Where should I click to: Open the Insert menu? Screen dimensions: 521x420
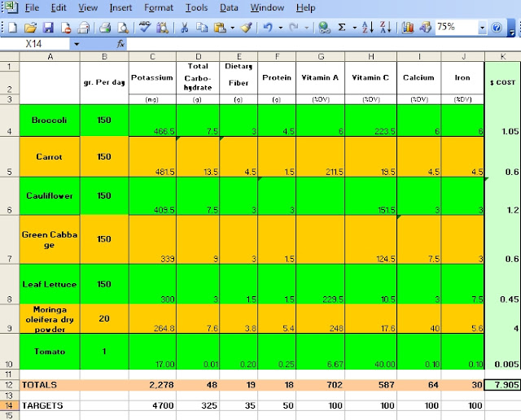coord(120,7)
